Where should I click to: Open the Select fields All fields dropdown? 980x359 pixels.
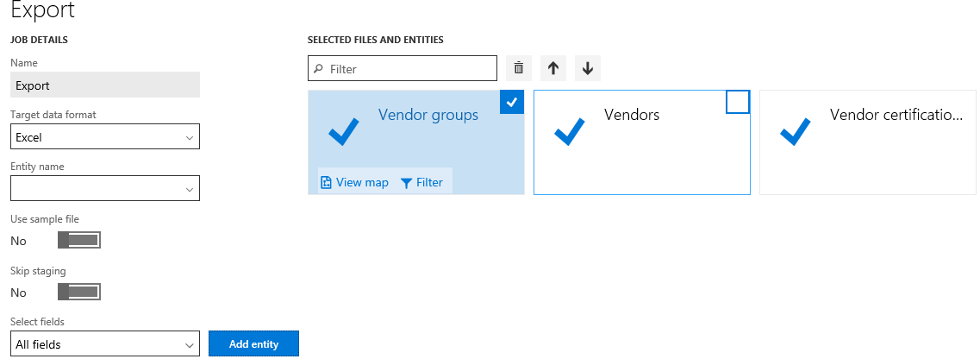click(105, 343)
